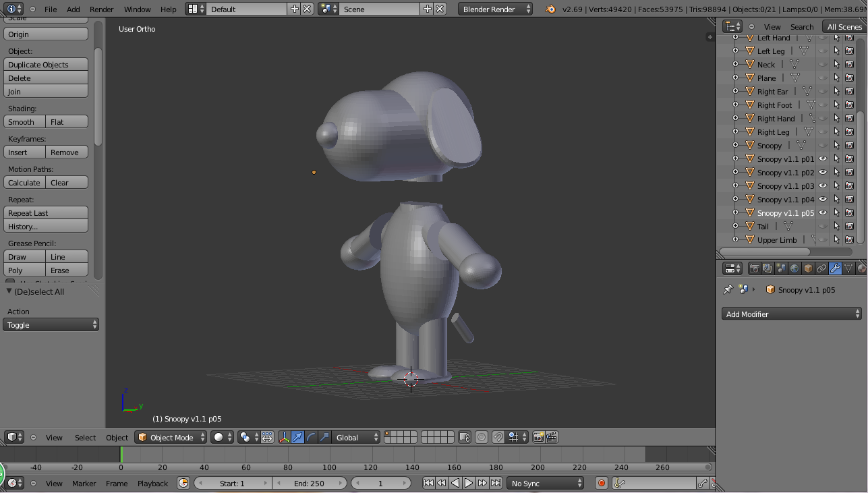Open the Render Layers properties tab icon

click(x=768, y=268)
